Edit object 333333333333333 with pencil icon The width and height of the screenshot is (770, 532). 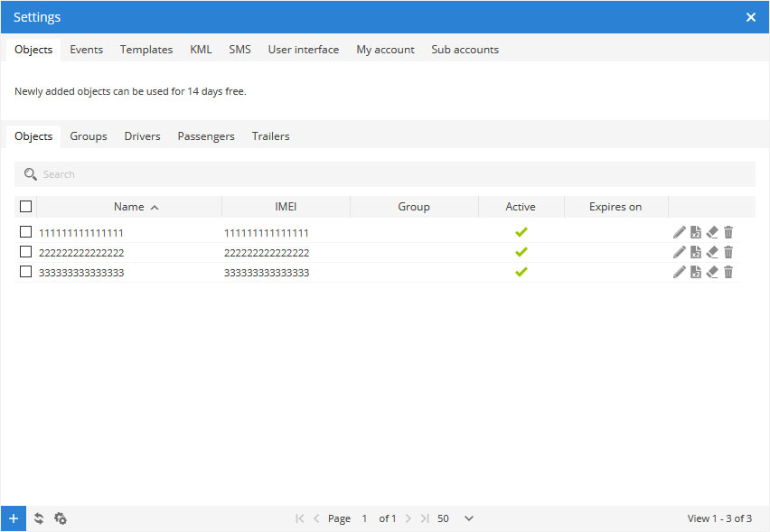679,272
